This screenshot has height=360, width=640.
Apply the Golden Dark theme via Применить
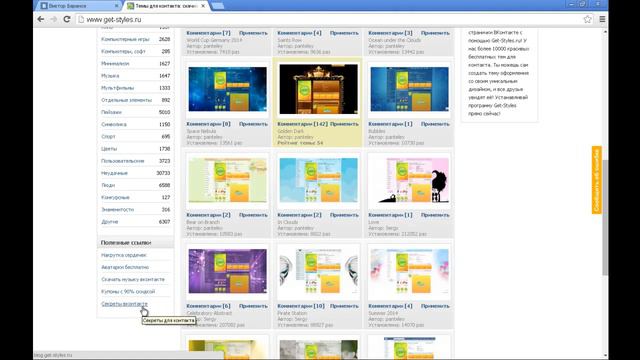[344, 124]
